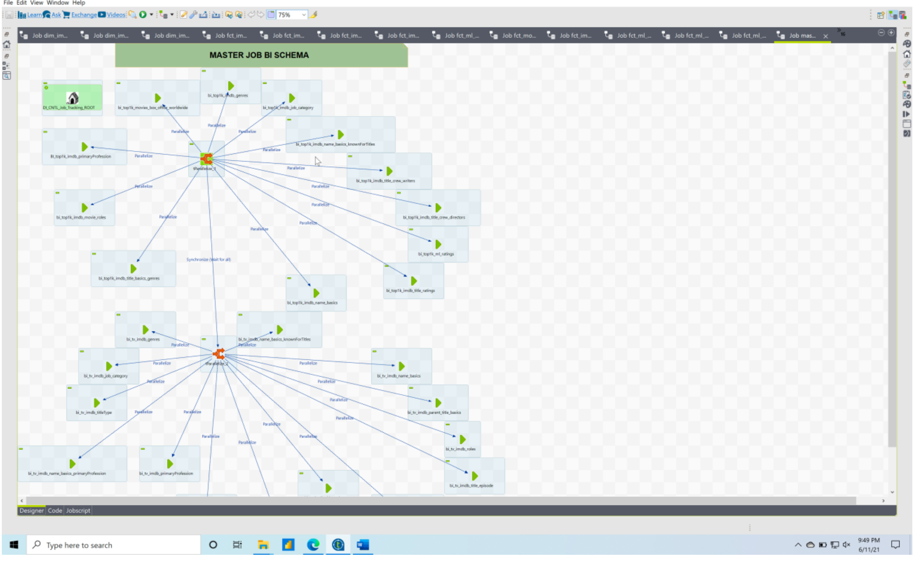Open the Edit menu
The height and width of the screenshot is (561, 924).
point(22,3)
